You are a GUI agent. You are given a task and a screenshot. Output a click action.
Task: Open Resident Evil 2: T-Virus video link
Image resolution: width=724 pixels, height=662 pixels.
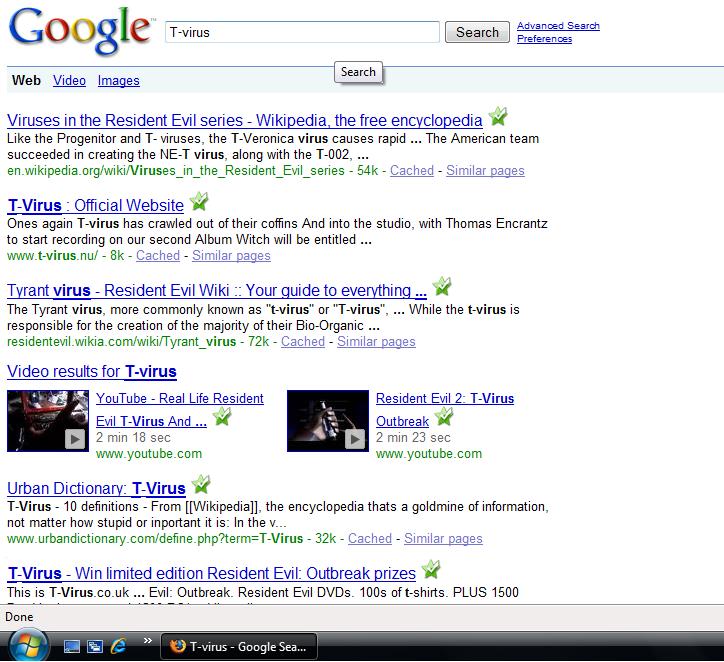[x=445, y=398]
